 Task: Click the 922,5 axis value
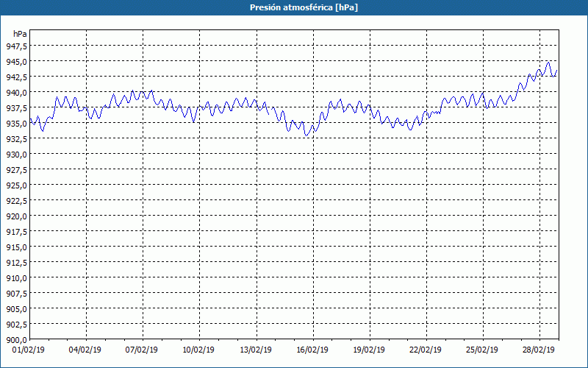coord(16,200)
